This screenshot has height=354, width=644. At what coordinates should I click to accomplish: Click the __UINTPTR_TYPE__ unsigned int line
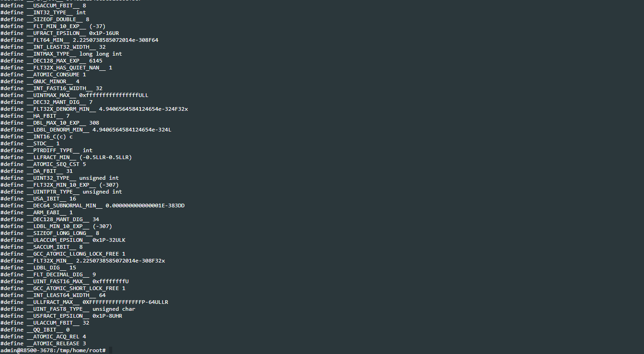click(x=61, y=192)
